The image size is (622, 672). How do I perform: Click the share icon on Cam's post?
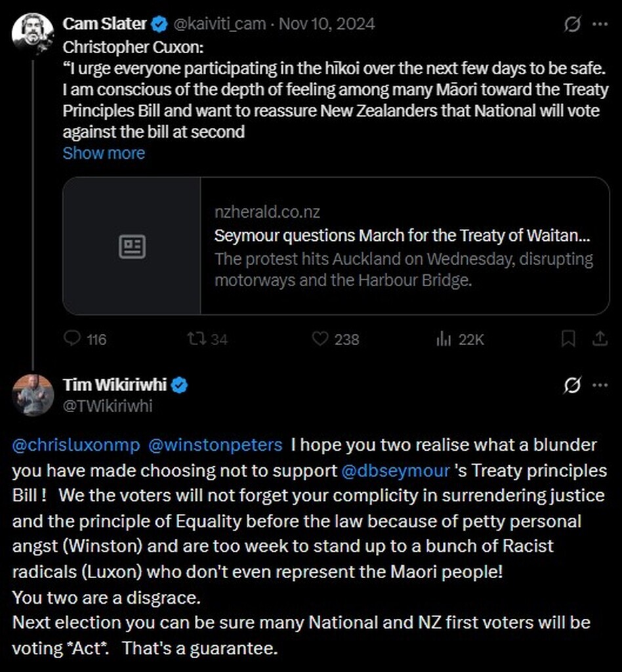(x=600, y=339)
